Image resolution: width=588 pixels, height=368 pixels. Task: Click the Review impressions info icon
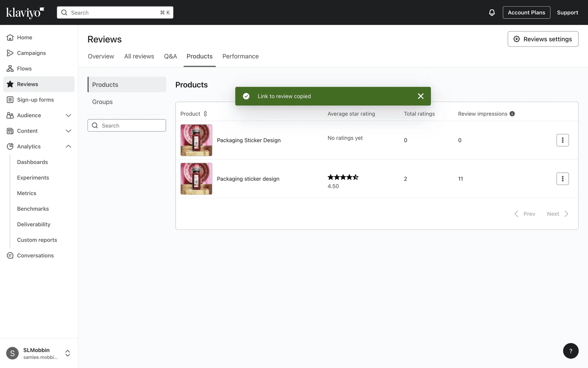(x=512, y=114)
